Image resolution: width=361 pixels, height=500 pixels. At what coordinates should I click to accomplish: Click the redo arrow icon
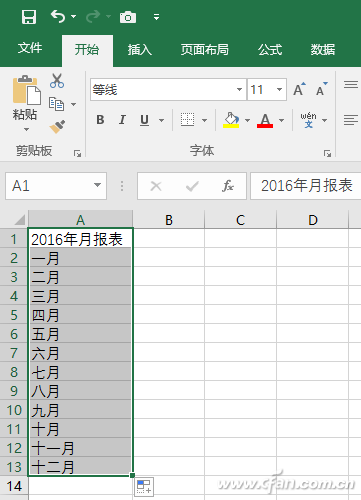tap(93, 16)
